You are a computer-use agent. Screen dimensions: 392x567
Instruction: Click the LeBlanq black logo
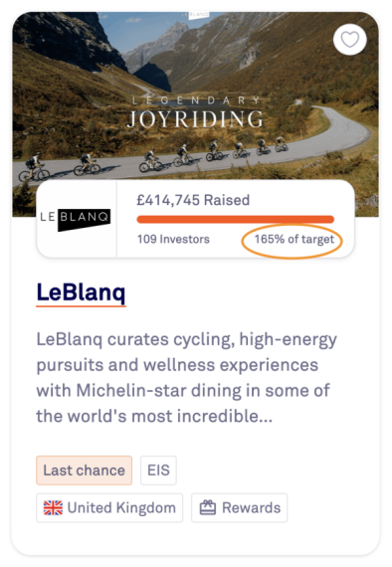[x=76, y=219]
